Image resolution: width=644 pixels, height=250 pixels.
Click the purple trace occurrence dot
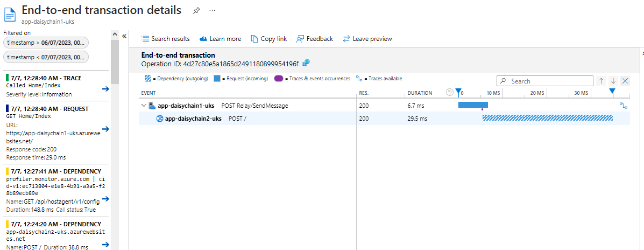pyautogui.click(x=482, y=109)
